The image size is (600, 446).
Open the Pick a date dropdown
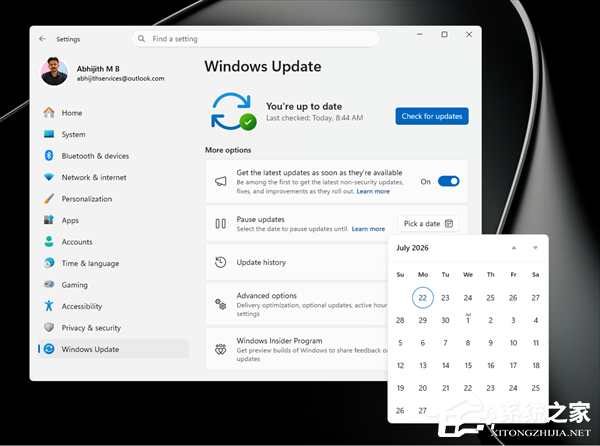click(x=428, y=223)
